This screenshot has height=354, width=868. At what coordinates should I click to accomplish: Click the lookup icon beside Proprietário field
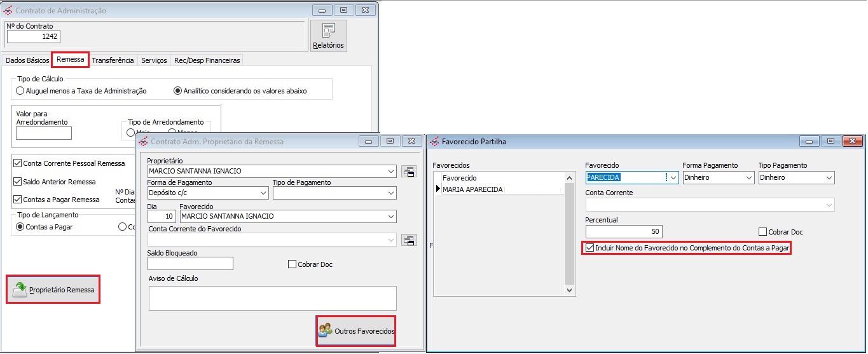408,171
